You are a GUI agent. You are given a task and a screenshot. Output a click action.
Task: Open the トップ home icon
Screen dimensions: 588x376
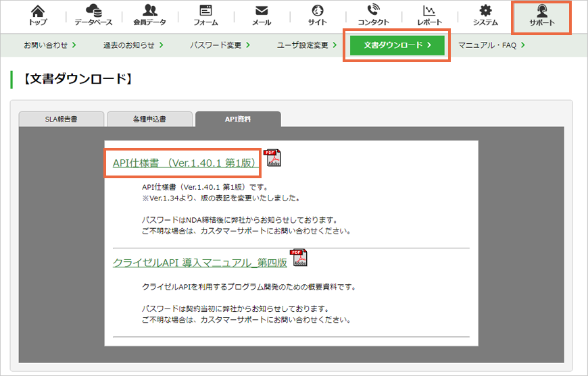pos(38,11)
